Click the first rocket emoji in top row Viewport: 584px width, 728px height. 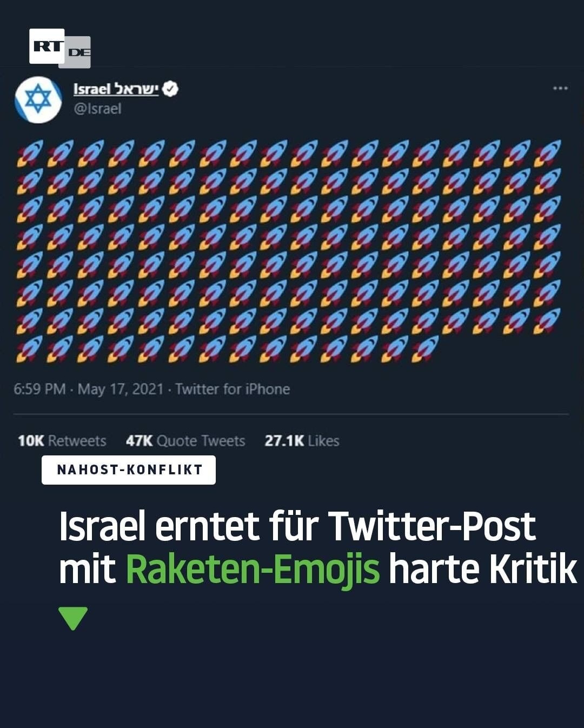click(x=29, y=153)
